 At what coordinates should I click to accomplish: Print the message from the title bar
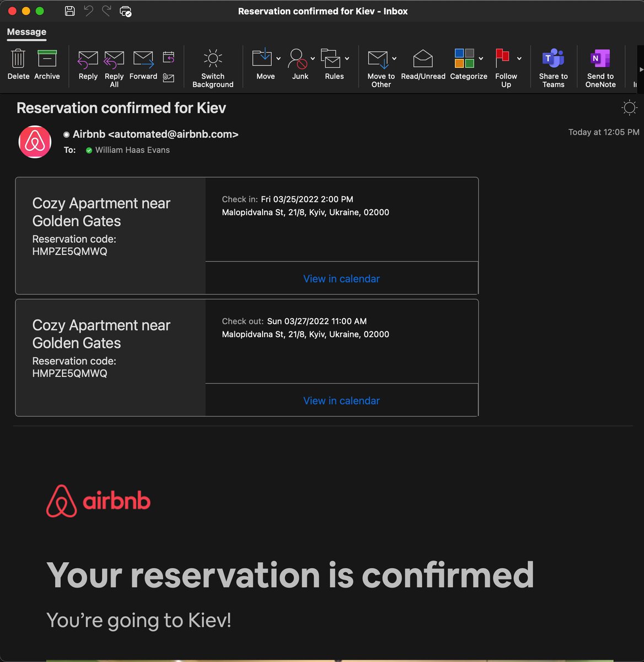click(126, 11)
